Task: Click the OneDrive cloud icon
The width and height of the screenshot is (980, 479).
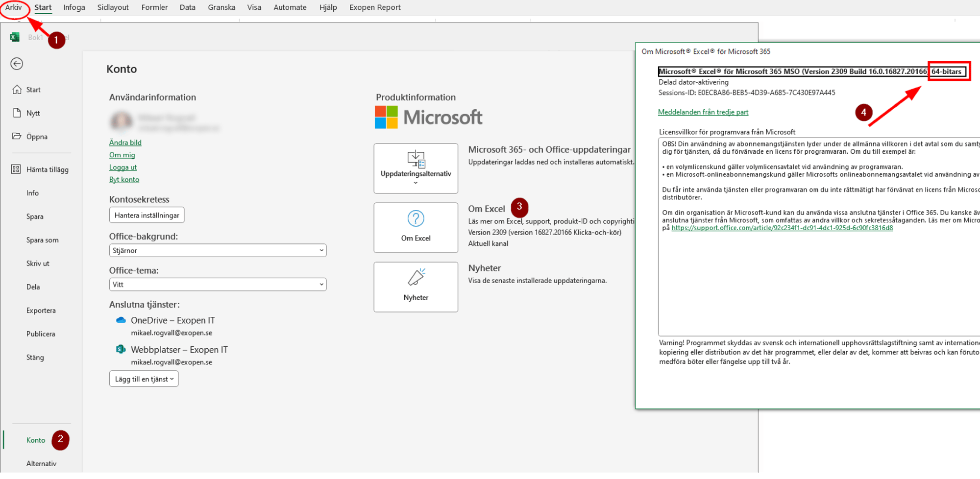Action: click(121, 320)
